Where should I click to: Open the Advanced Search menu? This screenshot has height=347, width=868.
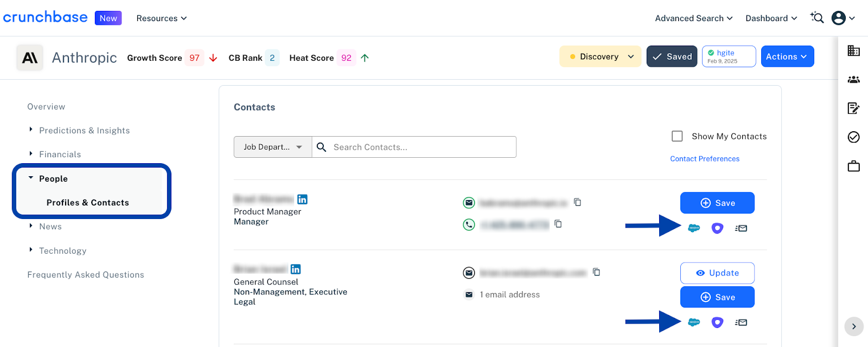[694, 18]
